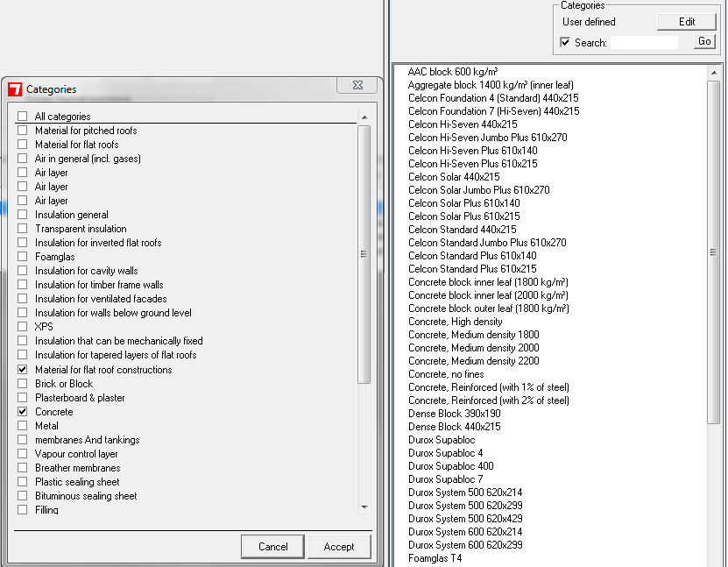This screenshot has width=728, height=567.
Task: Click the Categories dialog red app icon
Action: coord(15,89)
